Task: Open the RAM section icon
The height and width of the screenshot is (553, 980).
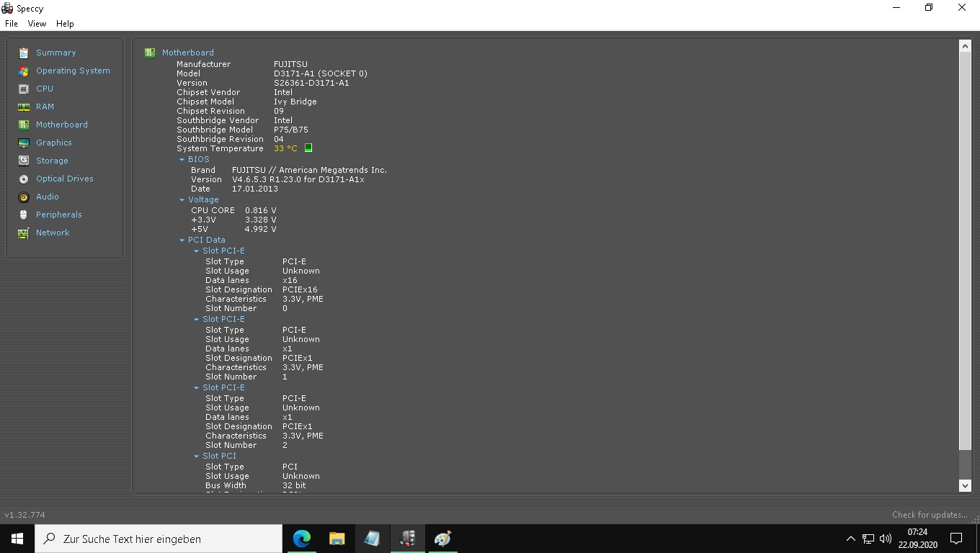Action: click(24, 107)
